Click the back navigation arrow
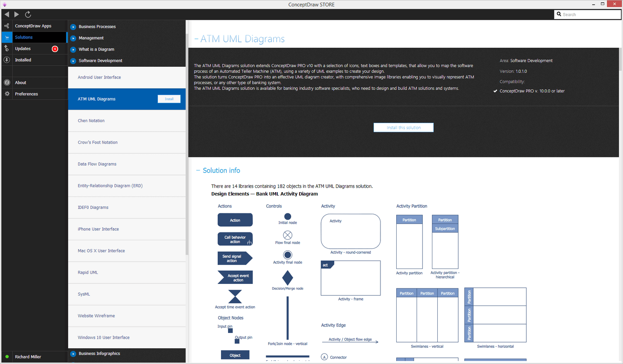The width and height of the screenshot is (623, 364). click(x=7, y=15)
